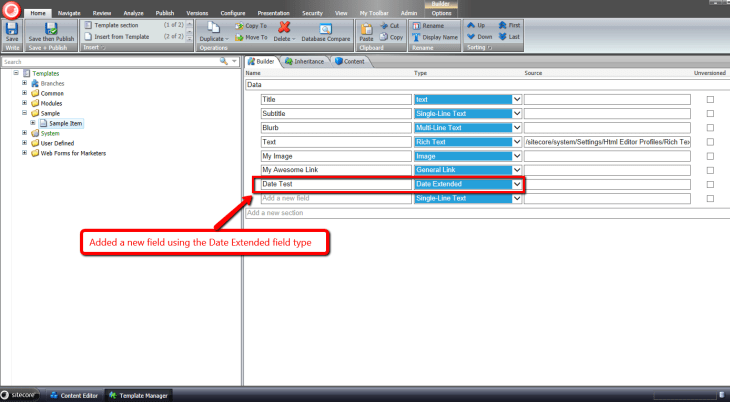This screenshot has width=730, height=402.
Task: Open the Analyze ribbon tab
Action: click(133, 13)
